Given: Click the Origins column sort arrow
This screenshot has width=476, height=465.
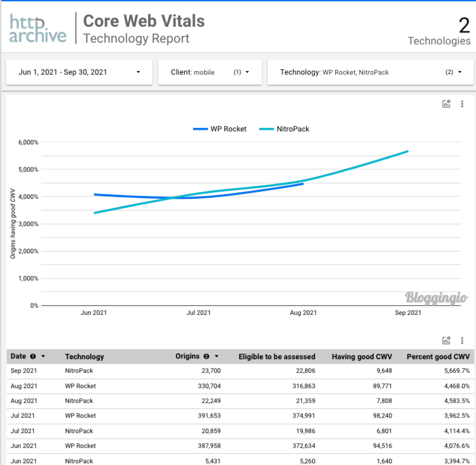Looking at the screenshot, I should (217, 356).
